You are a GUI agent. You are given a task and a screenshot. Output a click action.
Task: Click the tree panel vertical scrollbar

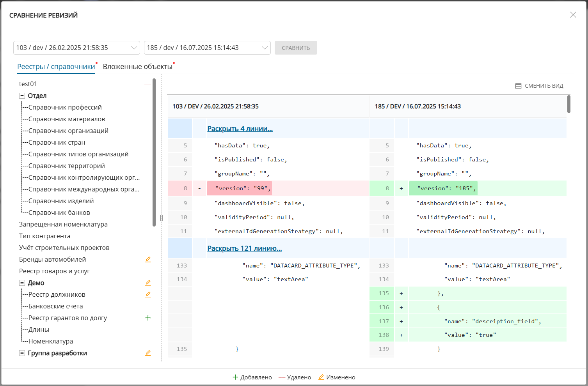(x=154, y=152)
